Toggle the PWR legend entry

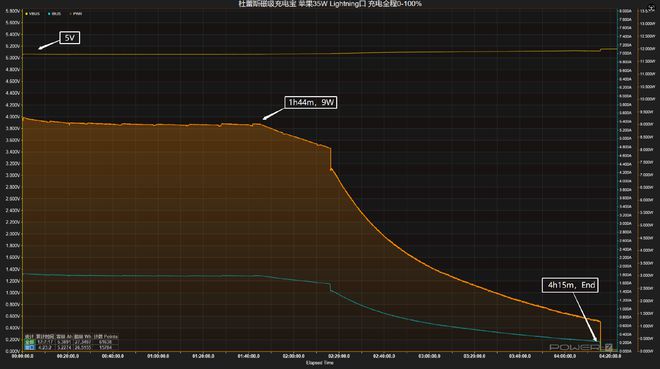(x=76, y=14)
